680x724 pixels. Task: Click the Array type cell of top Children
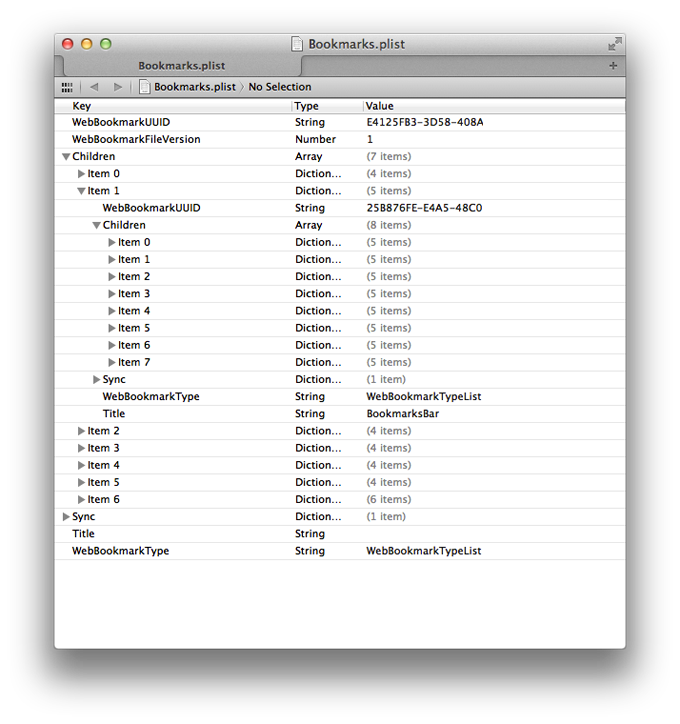click(x=309, y=157)
